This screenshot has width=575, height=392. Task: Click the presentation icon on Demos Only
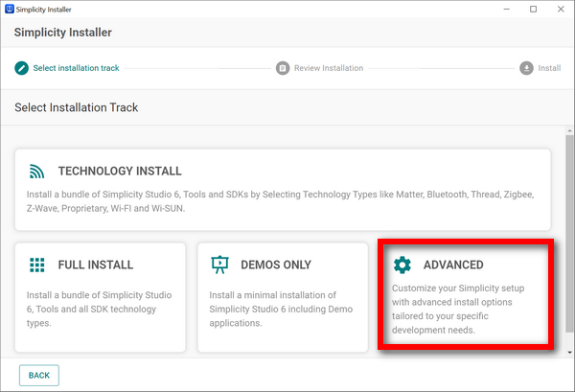pyautogui.click(x=219, y=265)
